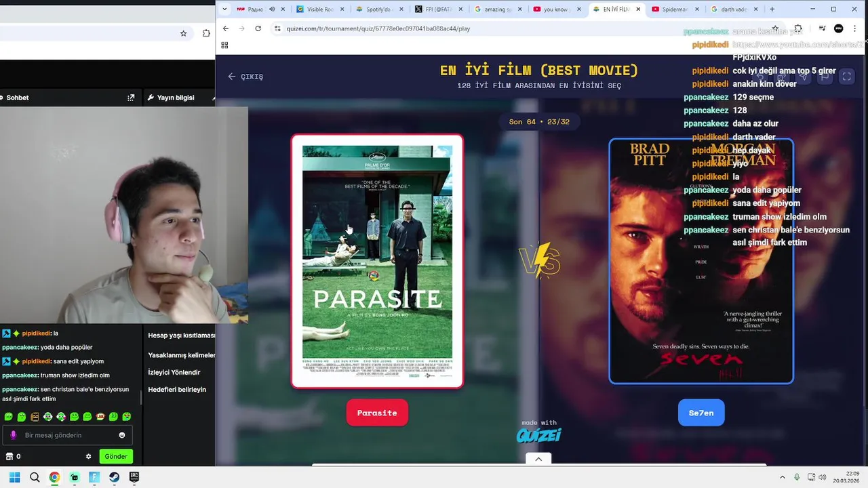868x488 pixels.
Task: Open the emoji picker in chat input
Action: (x=122, y=435)
